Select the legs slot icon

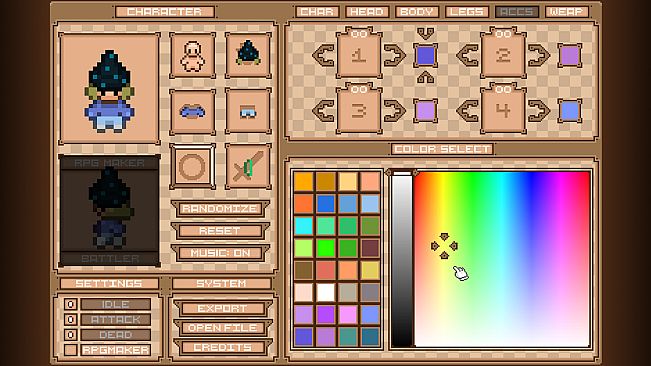(248, 111)
